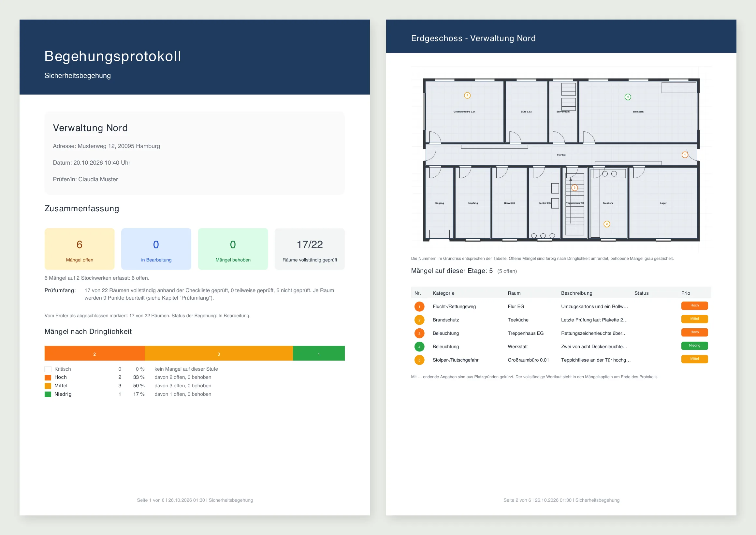Click orange Hoch segment of urgency bar
Image resolution: width=756 pixels, height=535 pixels.
94,353
